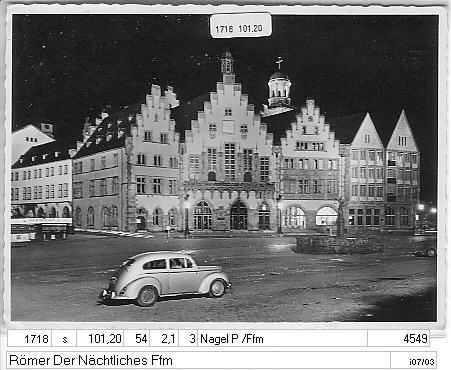Screen dimensions: 451x370
Task: Select the "4549" field at the row end
Action: pos(398,339)
